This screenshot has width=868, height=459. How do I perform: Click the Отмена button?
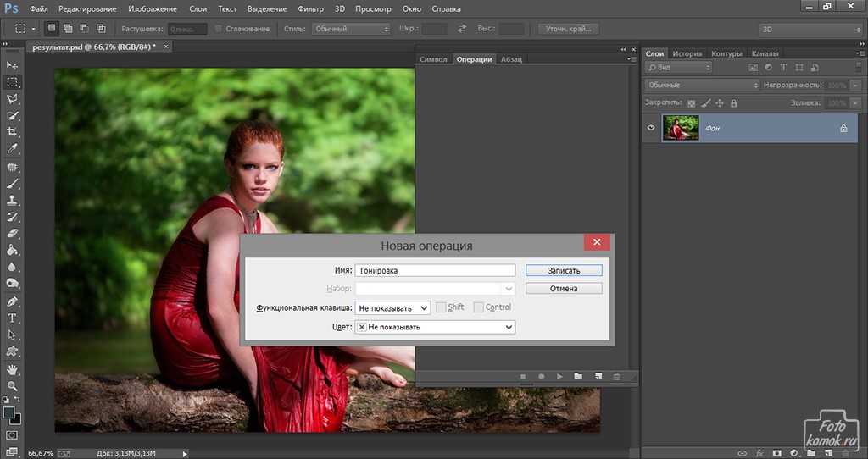point(564,289)
